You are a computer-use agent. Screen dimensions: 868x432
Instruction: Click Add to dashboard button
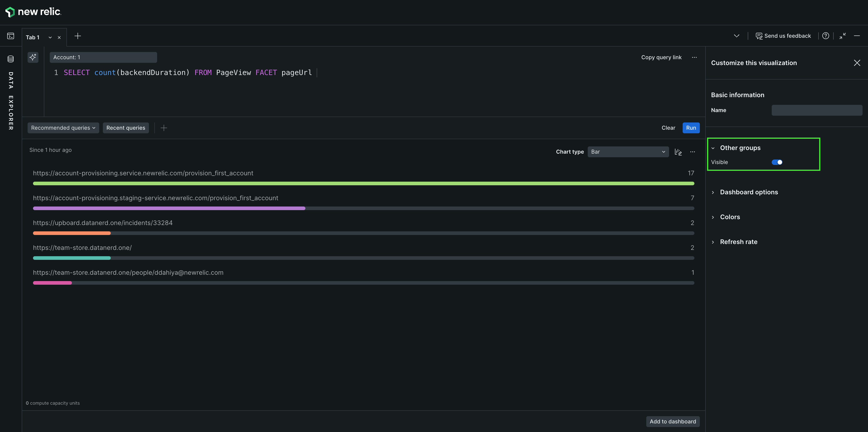(x=672, y=422)
